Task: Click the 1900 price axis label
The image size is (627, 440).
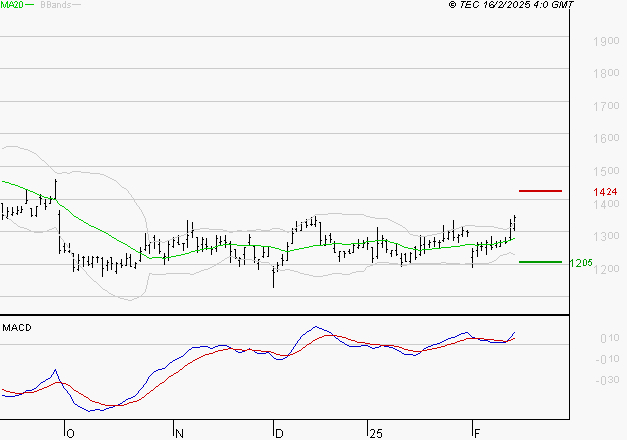Action: (604, 42)
